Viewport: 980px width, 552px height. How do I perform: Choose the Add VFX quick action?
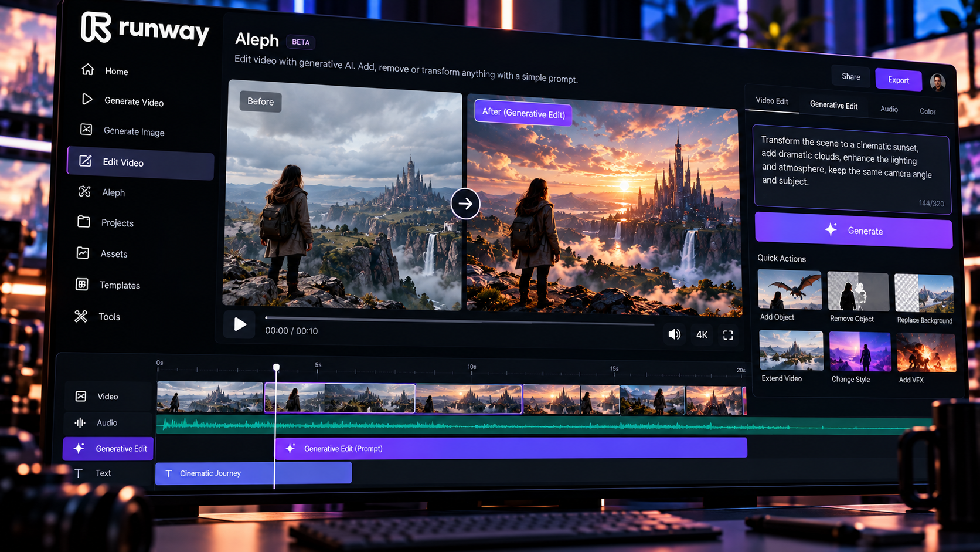click(x=926, y=359)
